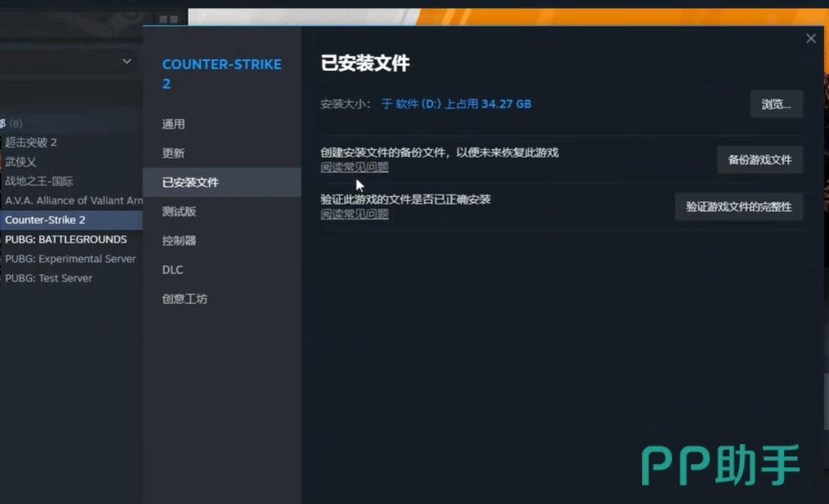
Task: Click the grid view icon above the dialog
Action: coord(169,19)
